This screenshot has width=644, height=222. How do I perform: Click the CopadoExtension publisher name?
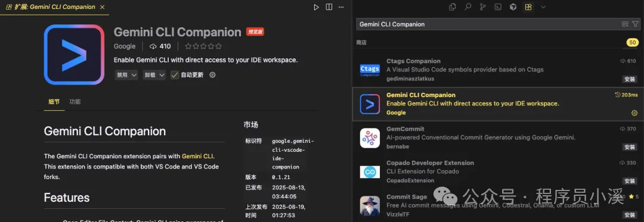click(410, 180)
